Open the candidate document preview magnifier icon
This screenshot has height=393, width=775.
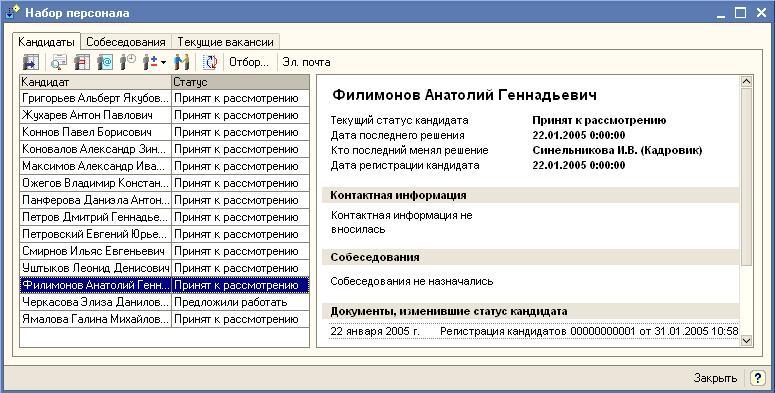point(59,62)
